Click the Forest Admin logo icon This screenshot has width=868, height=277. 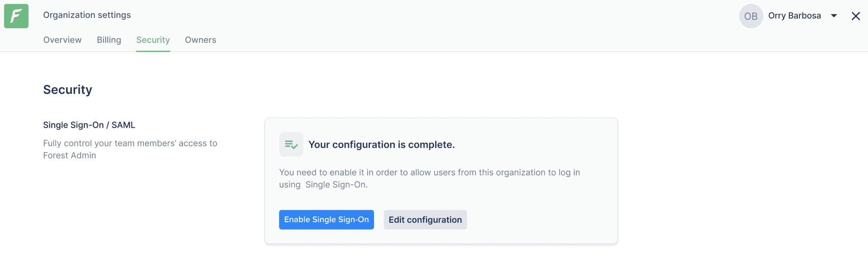(16, 16)
